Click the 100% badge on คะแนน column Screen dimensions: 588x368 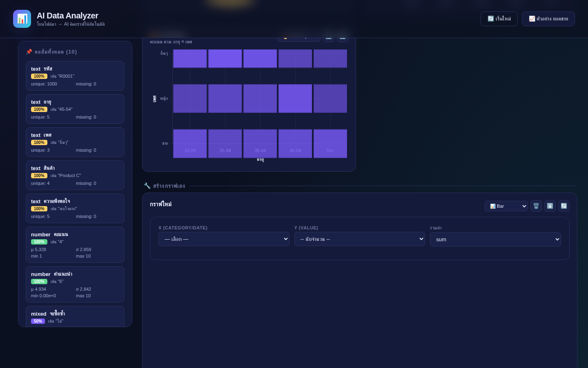click(39, 242)
